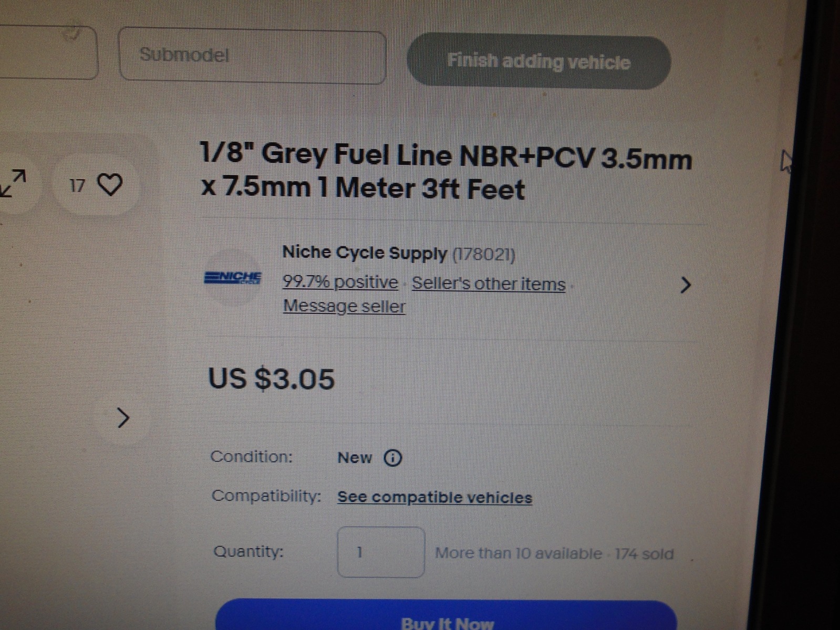Click the 17 watchers count

tap(77, 185)
